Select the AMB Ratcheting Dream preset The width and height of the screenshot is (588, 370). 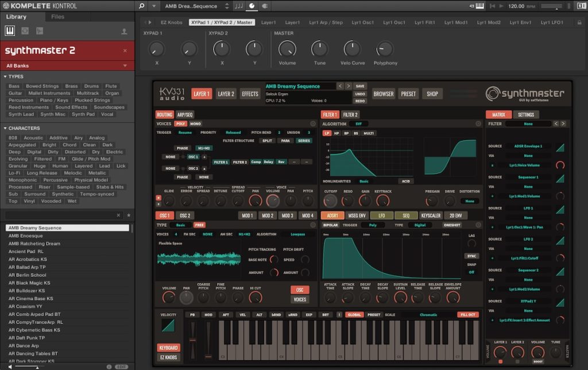(68, 244)
